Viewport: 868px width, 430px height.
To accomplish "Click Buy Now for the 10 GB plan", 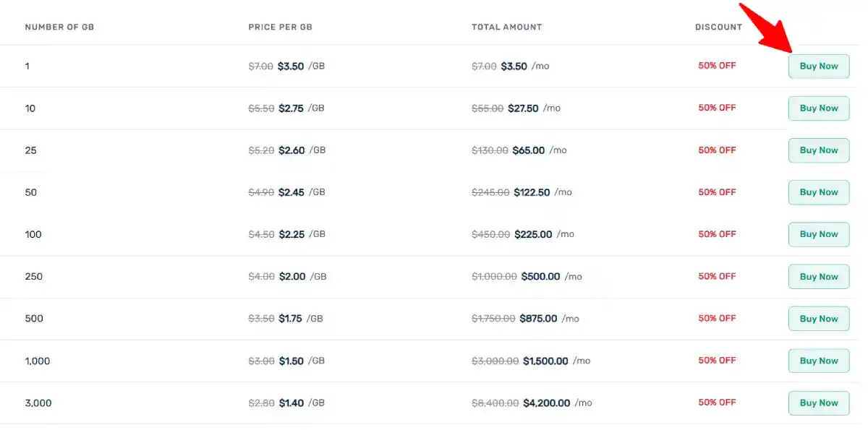I will (x=818, y=108).
